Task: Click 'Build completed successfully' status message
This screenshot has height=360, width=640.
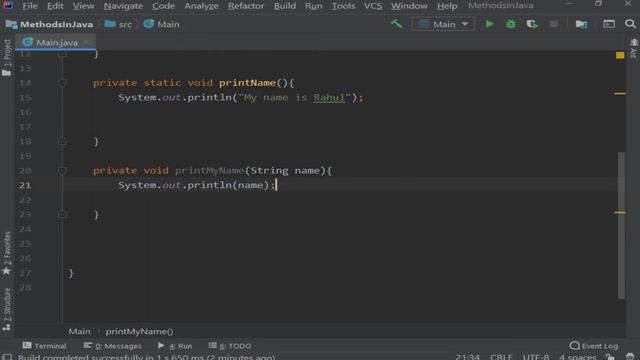Action: coord(147,357)
